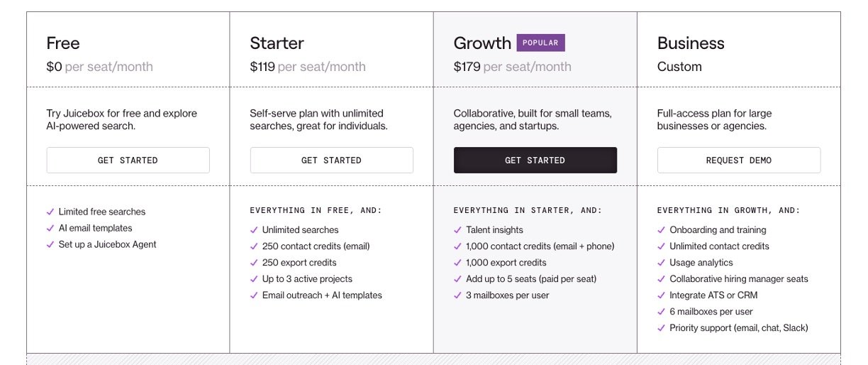Choose Get Started on the Growth plan

[x=535, y=160]
